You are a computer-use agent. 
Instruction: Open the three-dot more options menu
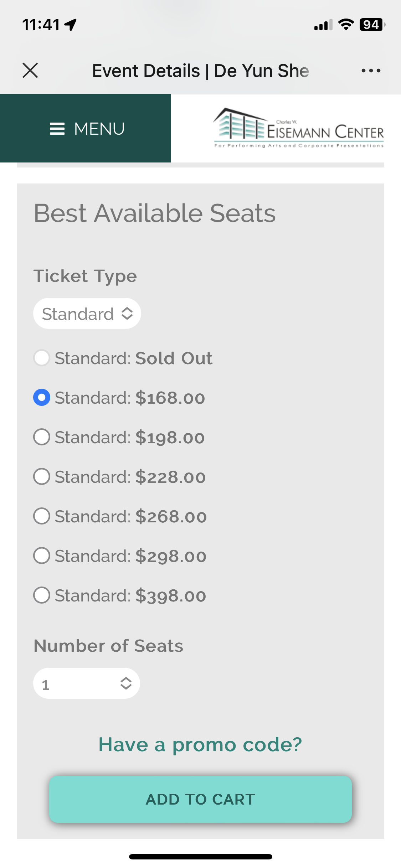371,71
